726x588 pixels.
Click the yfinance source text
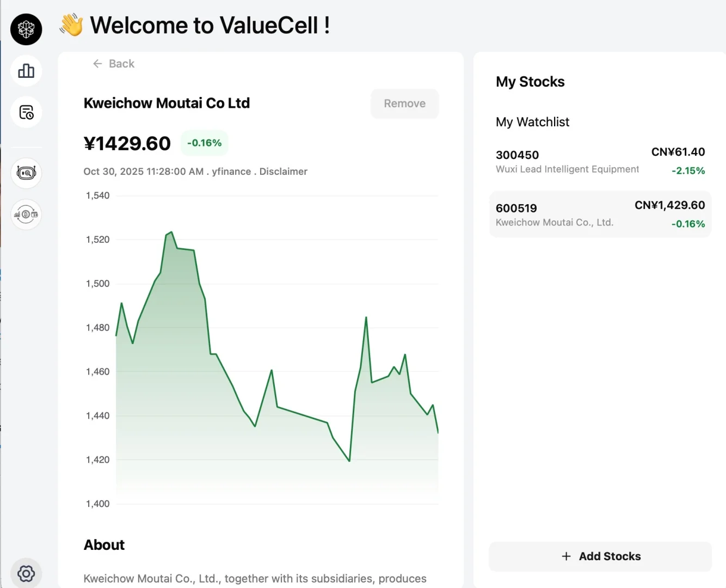coord(231,171)
